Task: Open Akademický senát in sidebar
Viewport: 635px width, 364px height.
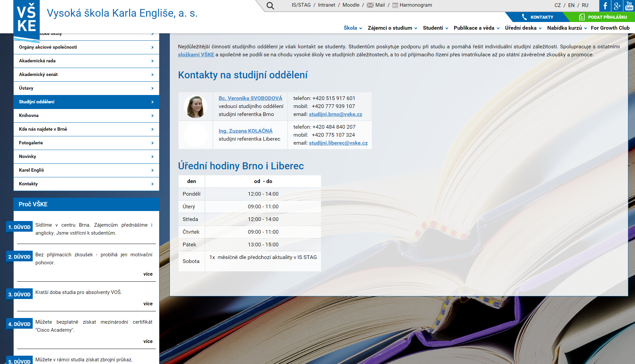Action: point(86,75)
